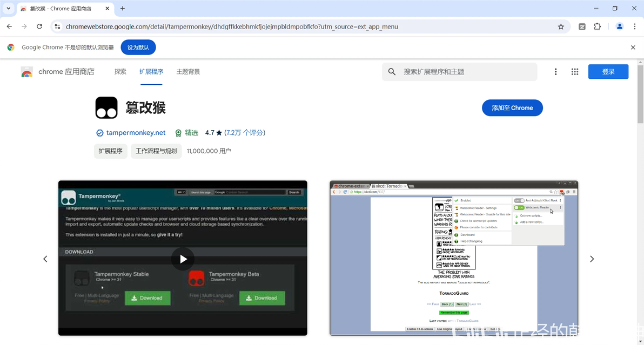Show previous screenshot with left arrow
Screen dimensions: 644x345
click(45, 259)
